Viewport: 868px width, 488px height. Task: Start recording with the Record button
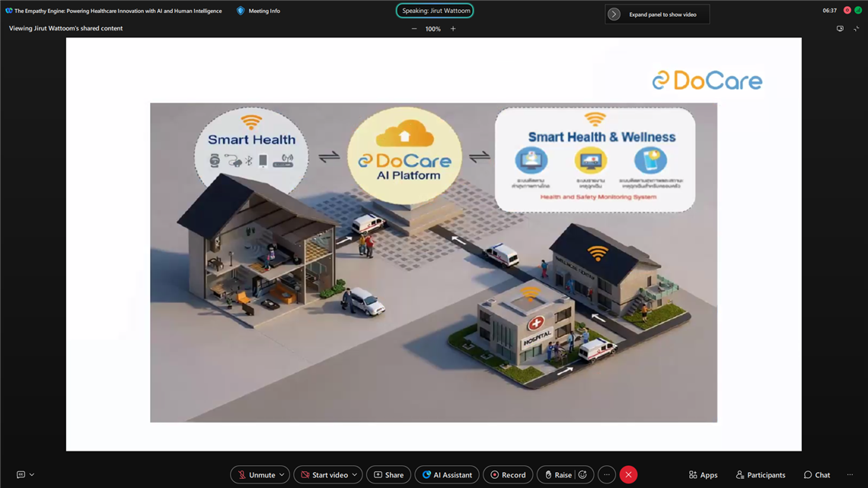[x=508, y=475]
